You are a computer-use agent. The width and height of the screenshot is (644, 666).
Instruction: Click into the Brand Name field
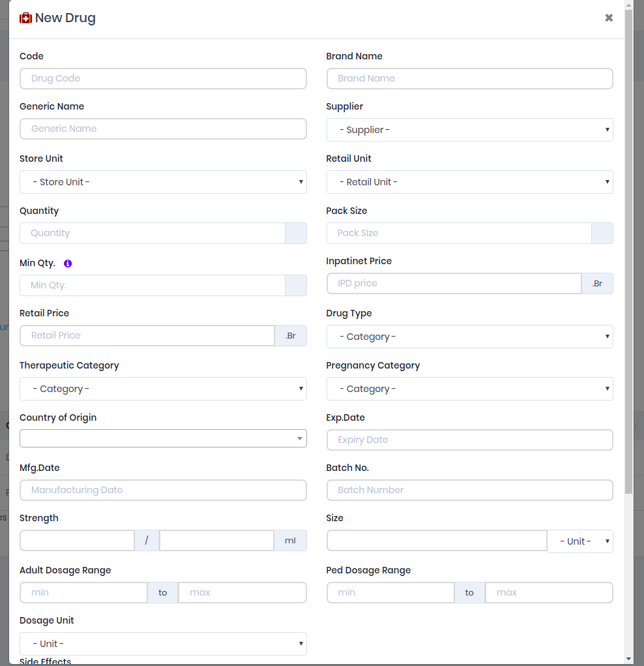[469, 78]
